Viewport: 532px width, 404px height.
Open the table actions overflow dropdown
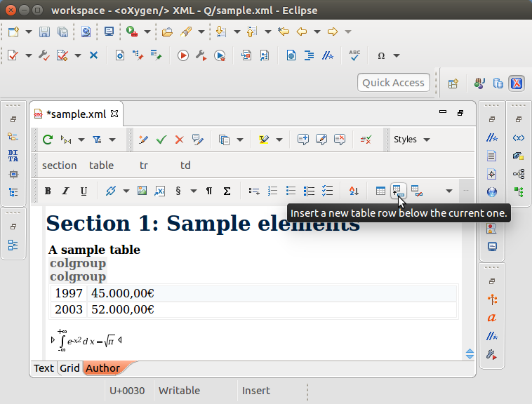tap(449, 191)
